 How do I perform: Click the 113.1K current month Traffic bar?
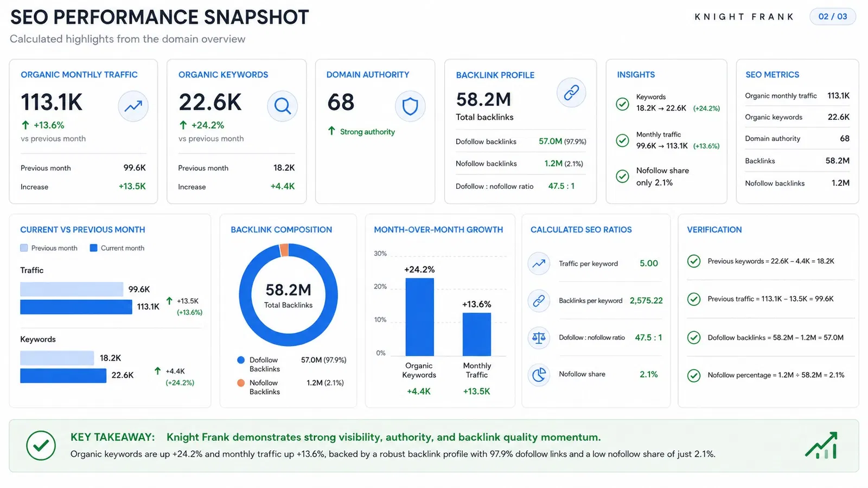pyautogui.click(x=76, y=307)
